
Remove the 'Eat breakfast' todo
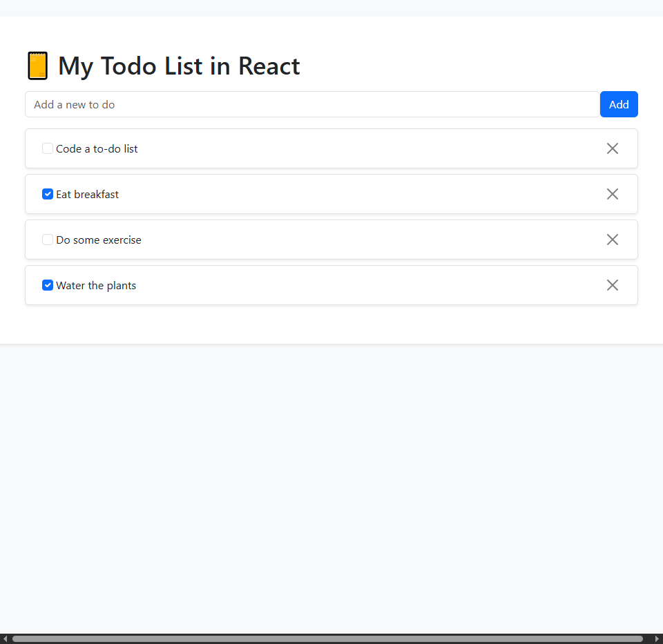click(x=612, y=194)
